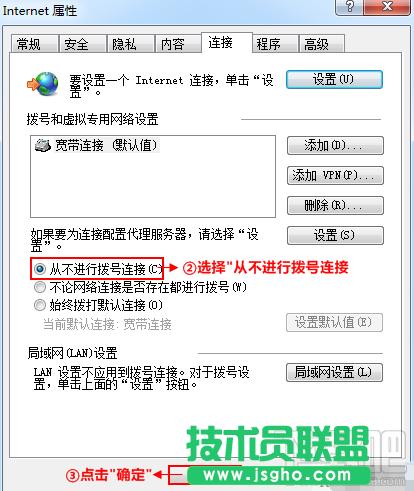Viewport: 414px width, 491px height.
Task: Open 局域网设置(L) button
Action: point(334,372)
